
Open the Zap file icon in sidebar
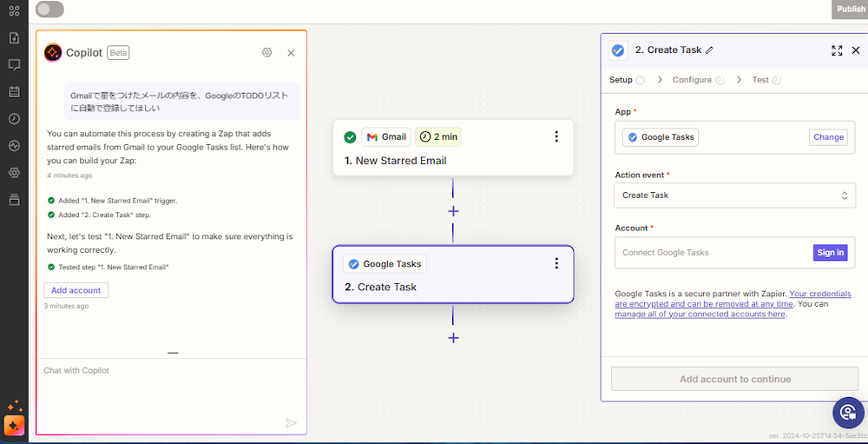15,37
